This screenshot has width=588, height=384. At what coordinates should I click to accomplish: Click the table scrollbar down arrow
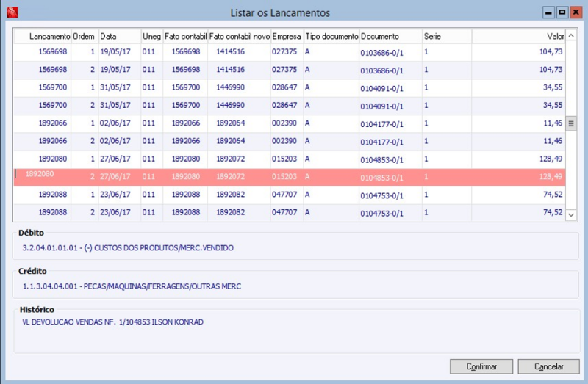(x=571, y=215)
